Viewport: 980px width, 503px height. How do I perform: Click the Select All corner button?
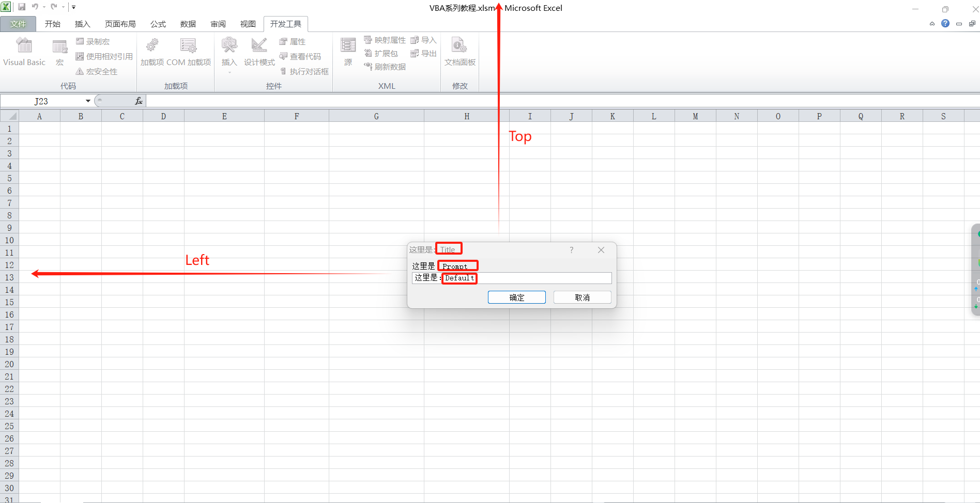[9, 116]
